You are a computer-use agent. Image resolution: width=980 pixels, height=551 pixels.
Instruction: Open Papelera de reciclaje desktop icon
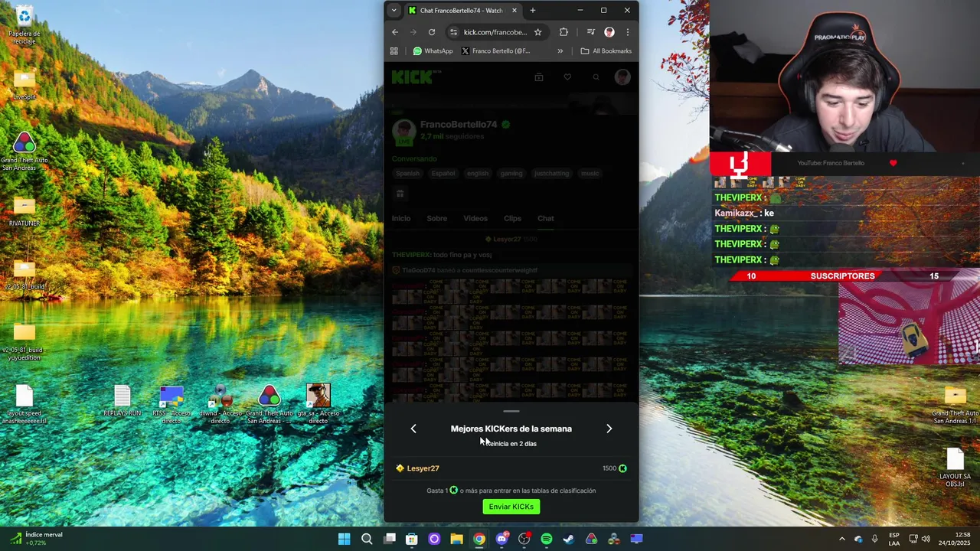pyautogui.click(x=24, y=25)
